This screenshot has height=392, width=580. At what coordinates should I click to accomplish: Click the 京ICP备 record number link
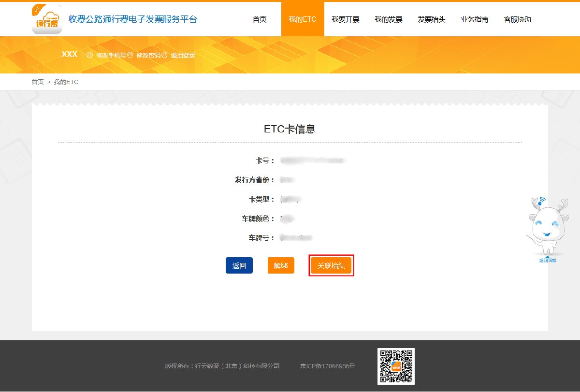[327, 366]
